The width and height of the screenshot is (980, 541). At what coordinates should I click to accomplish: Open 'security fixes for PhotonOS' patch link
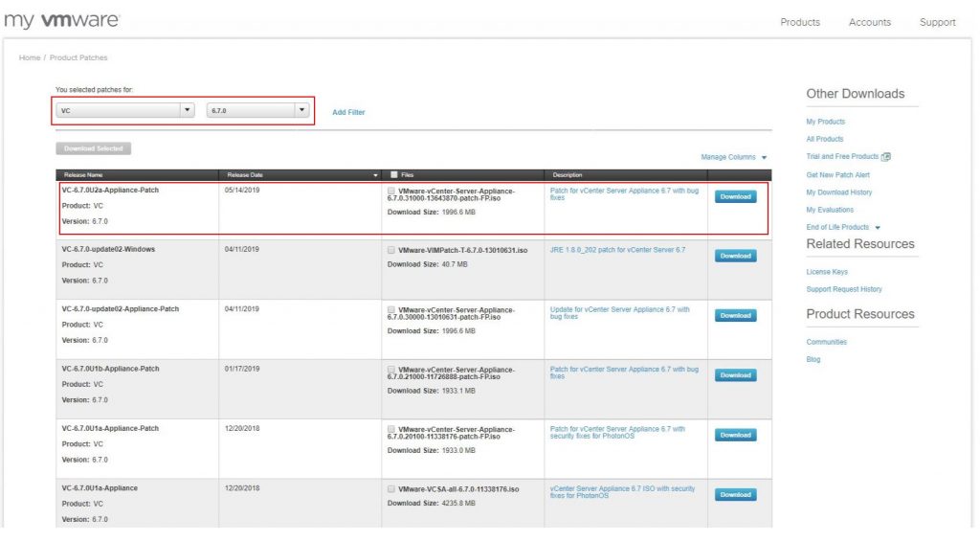tap(617, 432)
